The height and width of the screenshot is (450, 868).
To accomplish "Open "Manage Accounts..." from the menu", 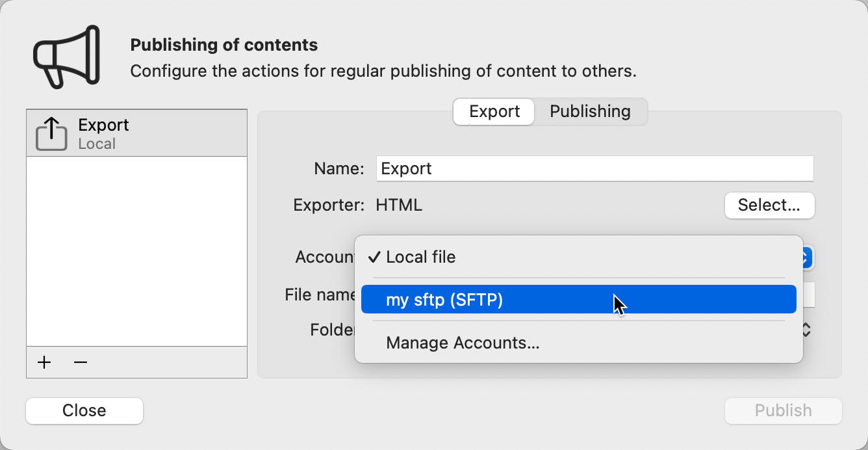I will 463,343.
